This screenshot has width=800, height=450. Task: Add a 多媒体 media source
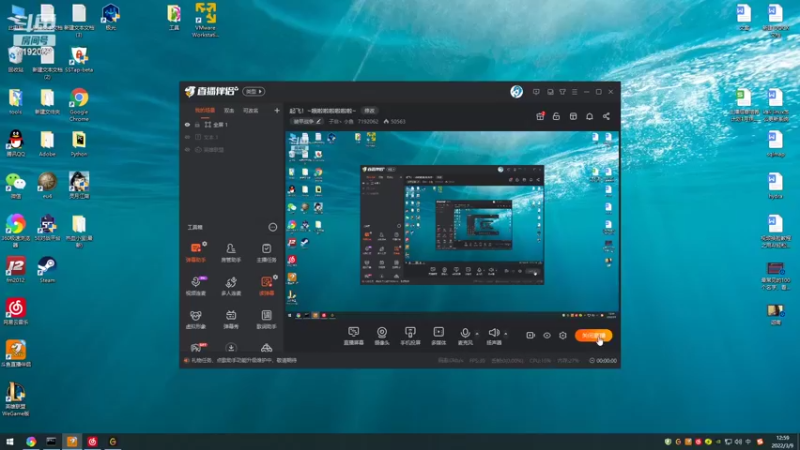pyautogui.click(x=438, y=336)
